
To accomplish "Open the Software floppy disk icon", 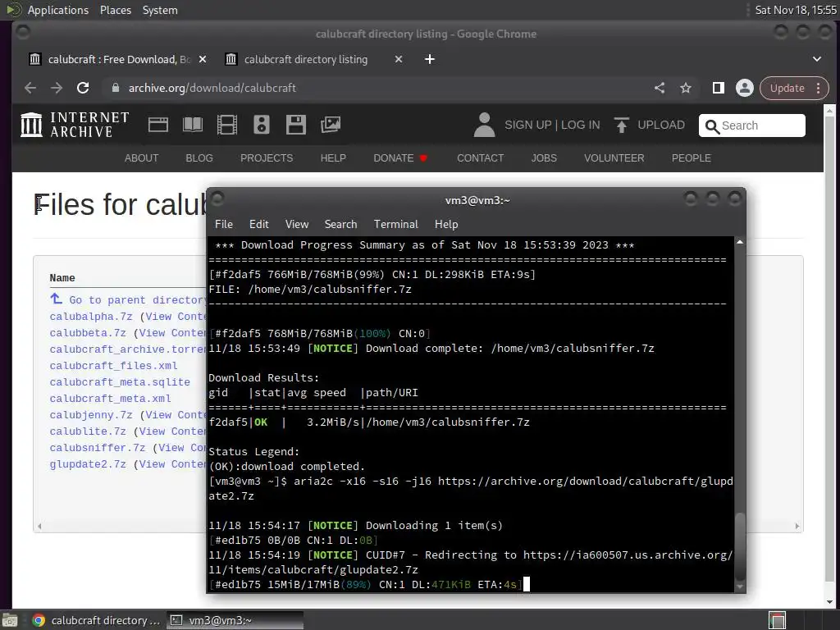I will (295, 125).
